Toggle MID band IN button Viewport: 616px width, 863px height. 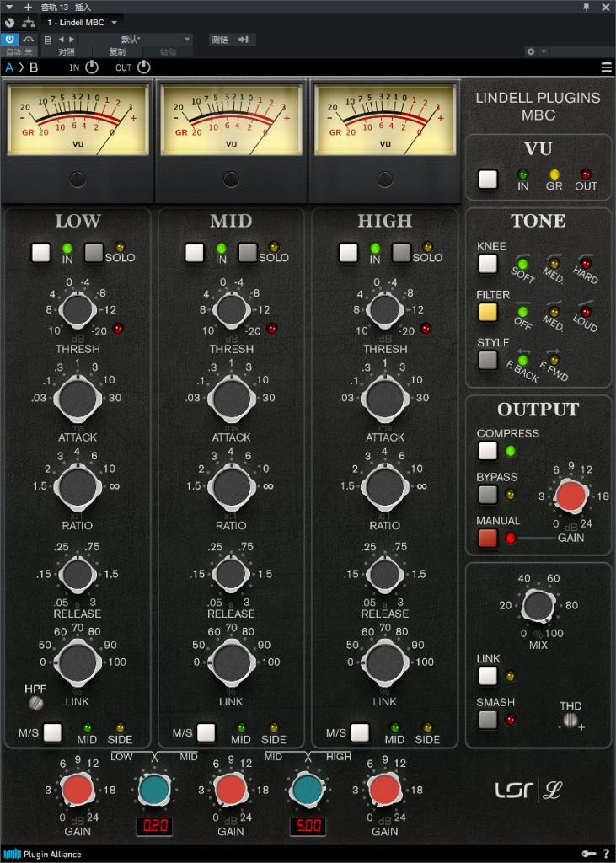click(195, 253)
